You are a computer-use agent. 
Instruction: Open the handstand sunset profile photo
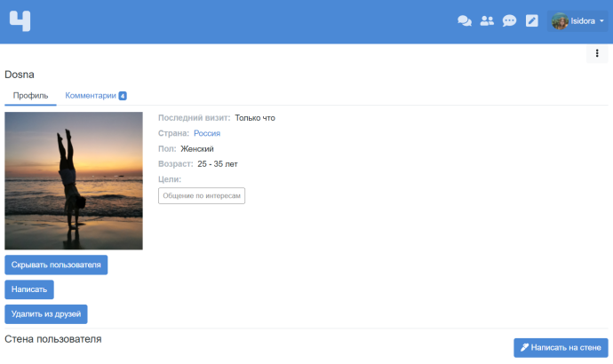pyautogui.click(x=74, y=180)
